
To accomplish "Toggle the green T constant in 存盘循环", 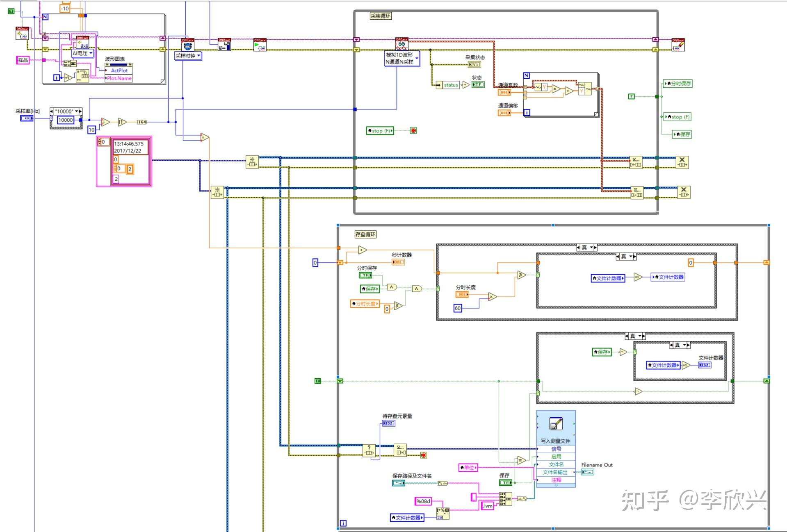I will (x=317, y=380).
